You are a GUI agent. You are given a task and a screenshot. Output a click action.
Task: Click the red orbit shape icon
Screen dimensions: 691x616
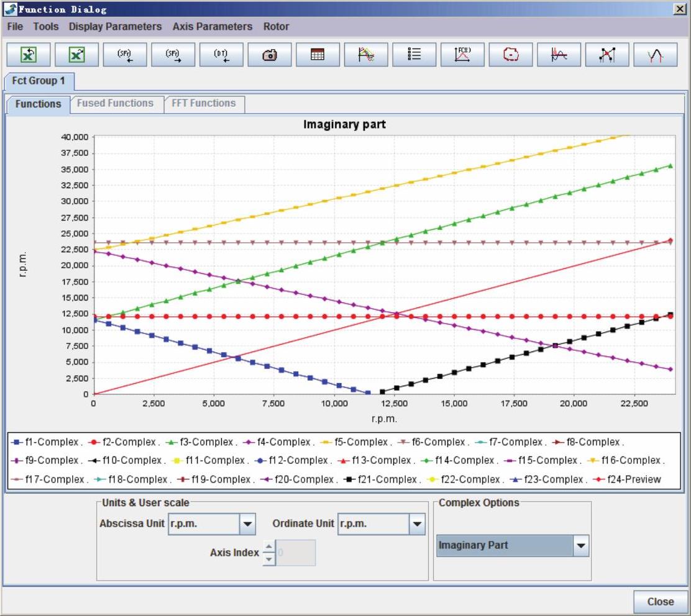[511, 55]
